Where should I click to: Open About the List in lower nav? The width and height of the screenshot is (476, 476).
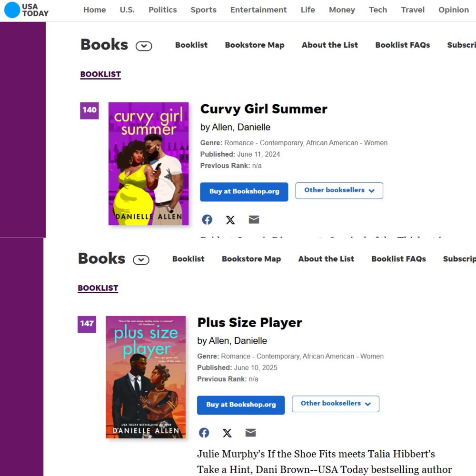coord(326,258)
